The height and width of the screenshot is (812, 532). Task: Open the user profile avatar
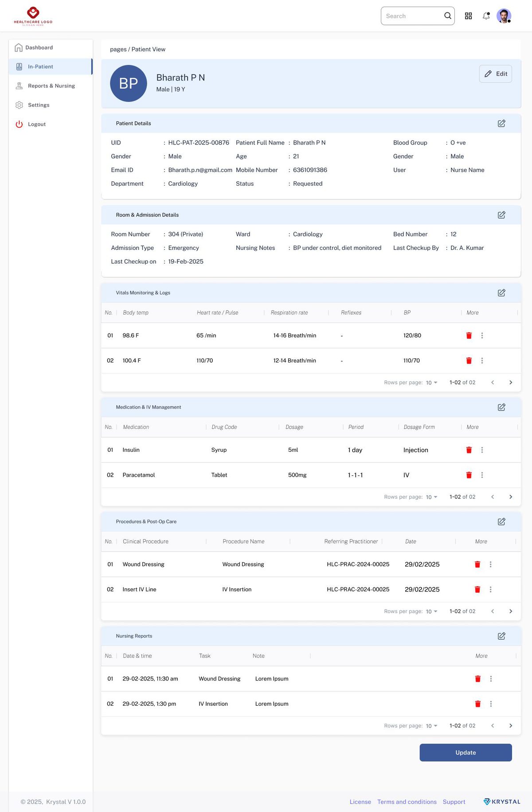(504, 16)
